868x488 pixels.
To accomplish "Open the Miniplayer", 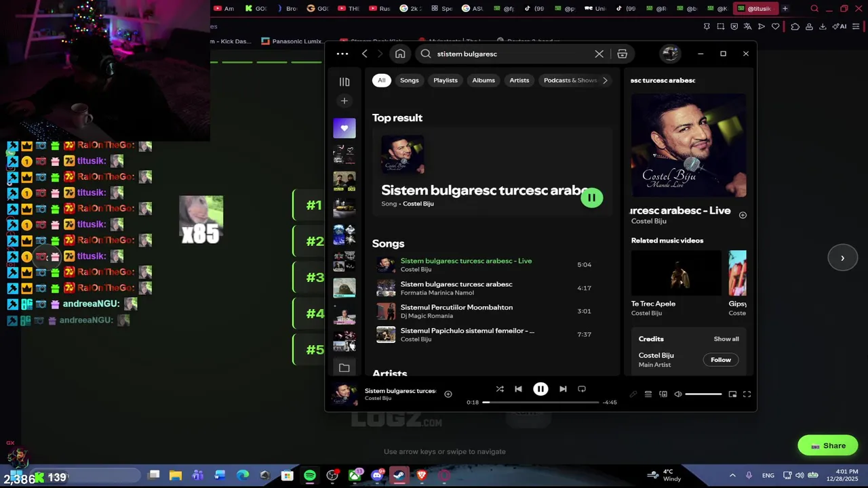I will pyautogui.click(x=732, y=394).
